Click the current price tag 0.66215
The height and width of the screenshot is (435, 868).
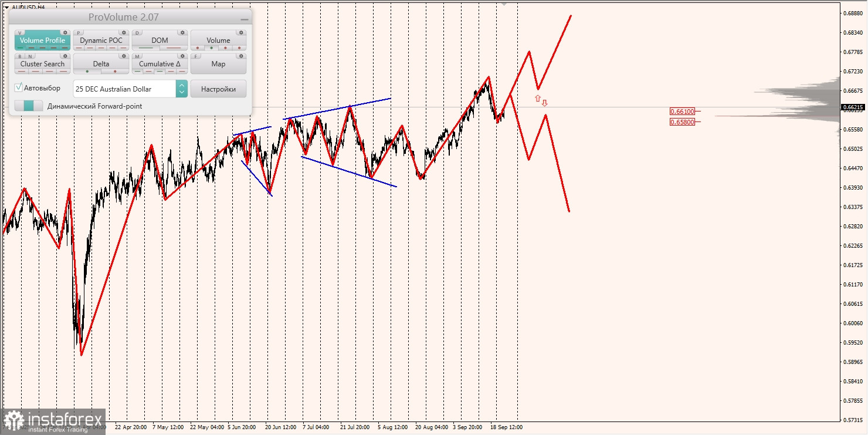pos(853,107)
